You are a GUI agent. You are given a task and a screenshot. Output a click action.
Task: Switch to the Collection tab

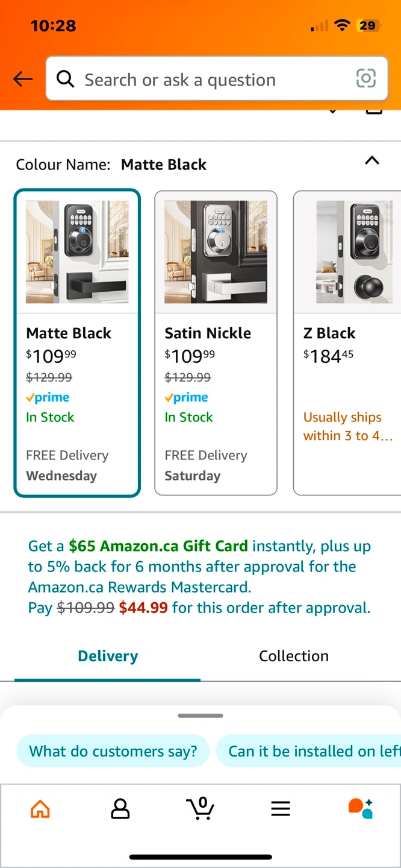[294, 656]
